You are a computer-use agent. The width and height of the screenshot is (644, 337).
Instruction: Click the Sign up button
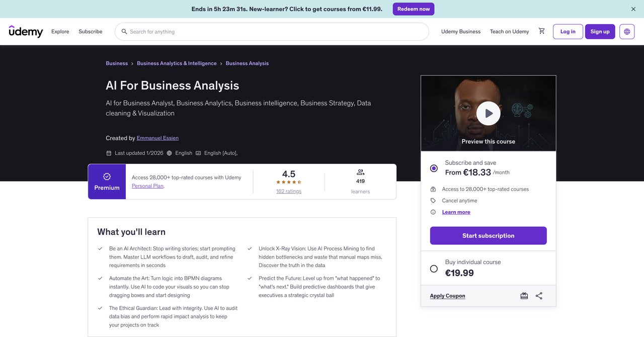click(600, 32)
